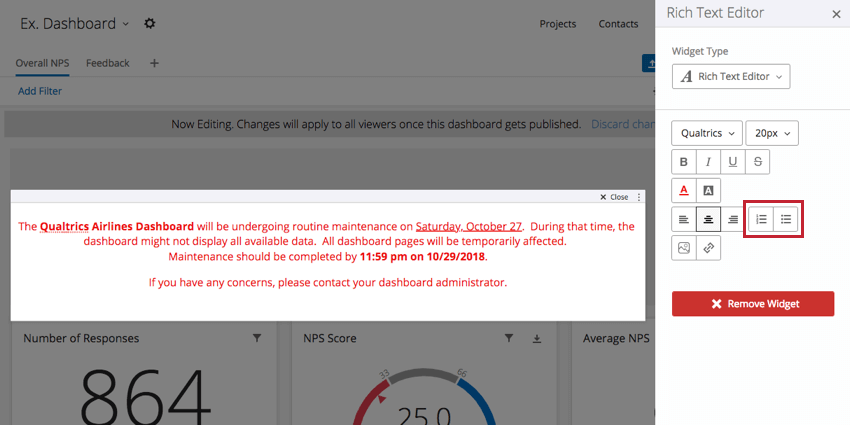Switch to the Feedback tab
This screenshot has height=425, width=850.
107,63
